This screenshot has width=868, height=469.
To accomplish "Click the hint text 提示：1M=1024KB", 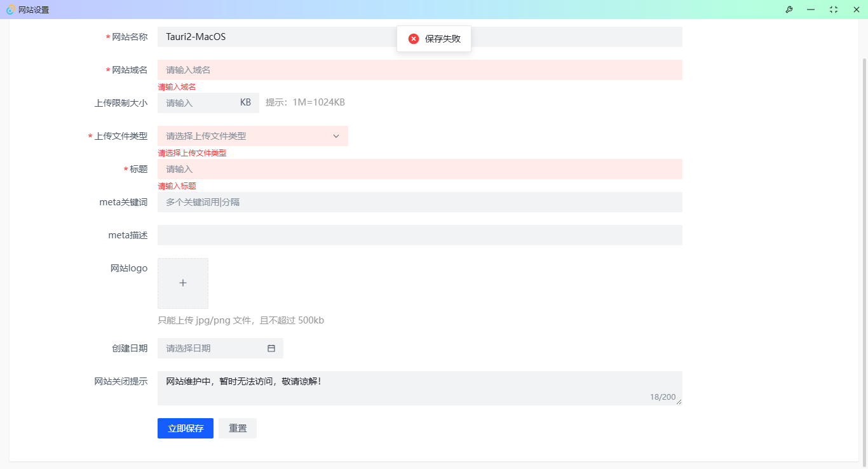I will tap(305, 102).
